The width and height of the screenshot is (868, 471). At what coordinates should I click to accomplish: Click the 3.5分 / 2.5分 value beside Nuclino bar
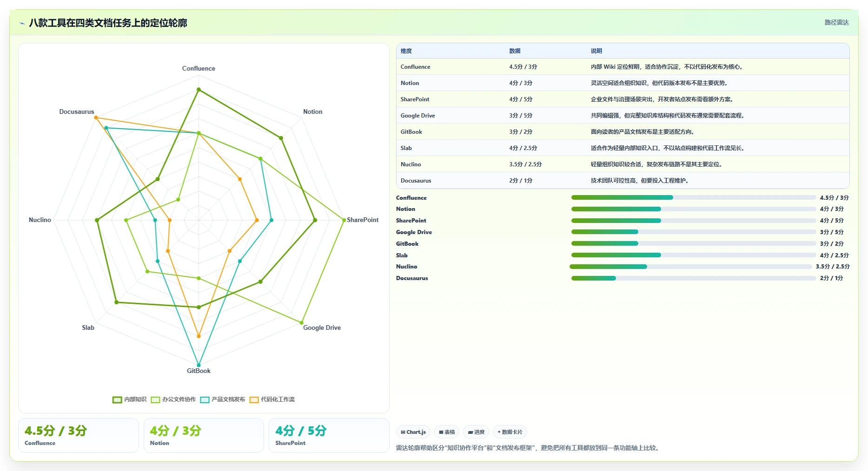[x=833, y=267]
